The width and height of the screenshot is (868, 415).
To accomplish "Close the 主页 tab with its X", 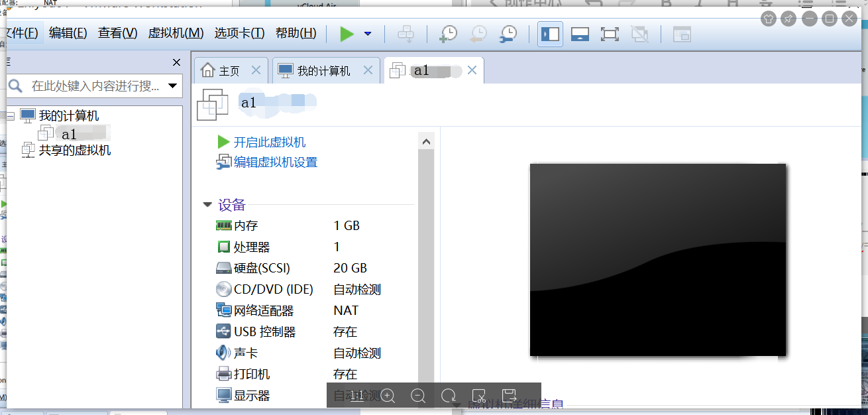I will pos(256,70).
